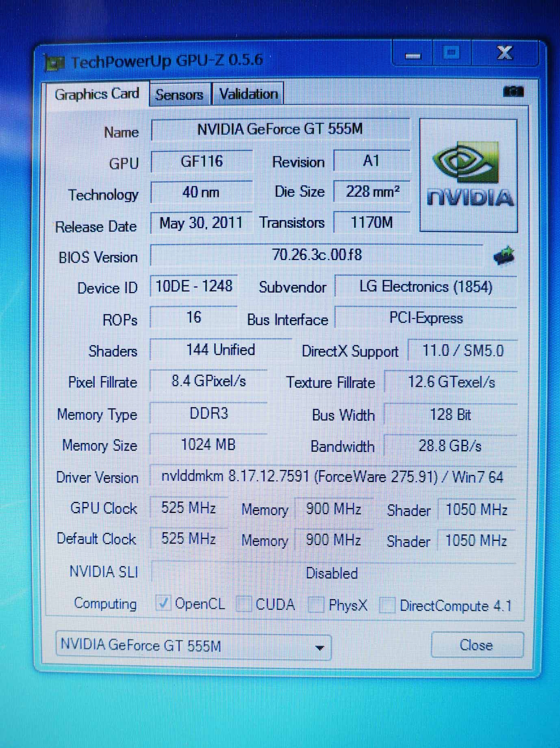Click the Texture Fillrate field 12.6 GTexel/s

pyautogui.click(x=451, y=382)
